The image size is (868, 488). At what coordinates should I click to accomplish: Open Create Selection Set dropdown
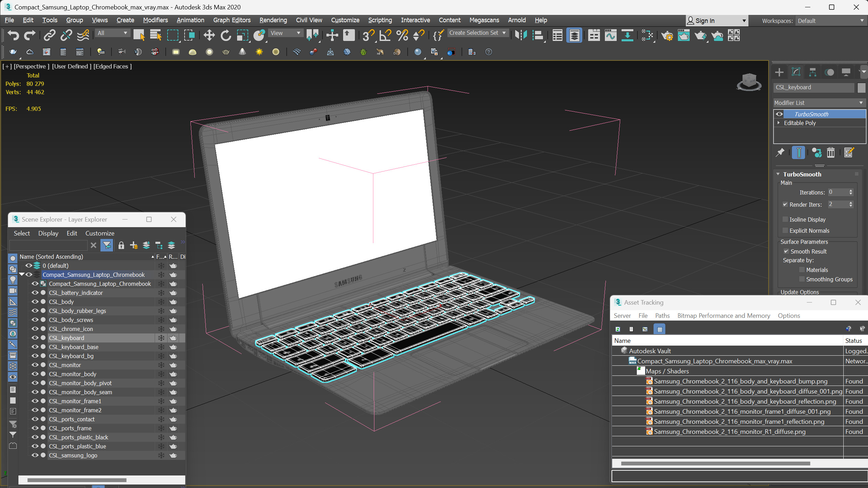coord(478,33)
